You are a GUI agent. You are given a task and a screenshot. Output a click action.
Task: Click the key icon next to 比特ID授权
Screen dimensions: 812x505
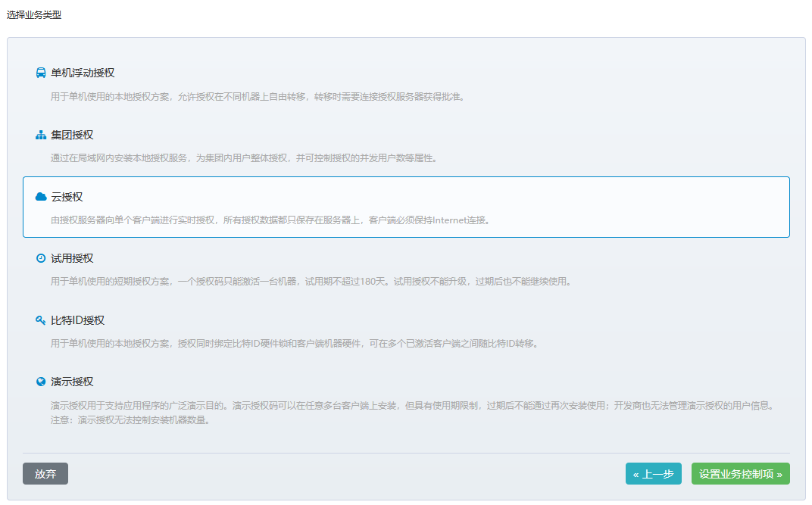40,320
